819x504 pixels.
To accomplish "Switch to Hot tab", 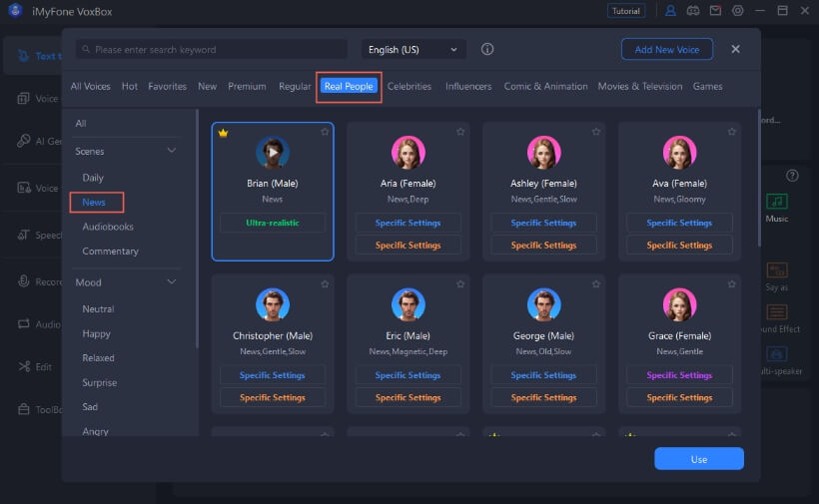I will tap(130, 86).
